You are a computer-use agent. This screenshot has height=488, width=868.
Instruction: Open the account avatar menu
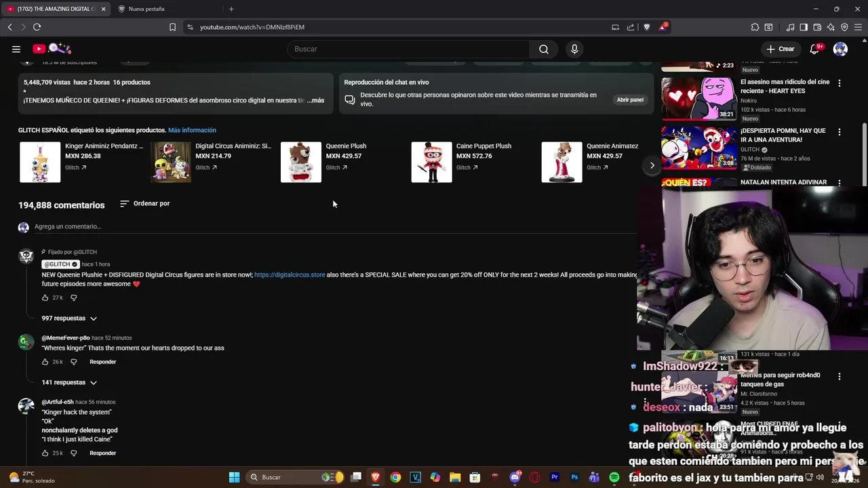[840, 49]
